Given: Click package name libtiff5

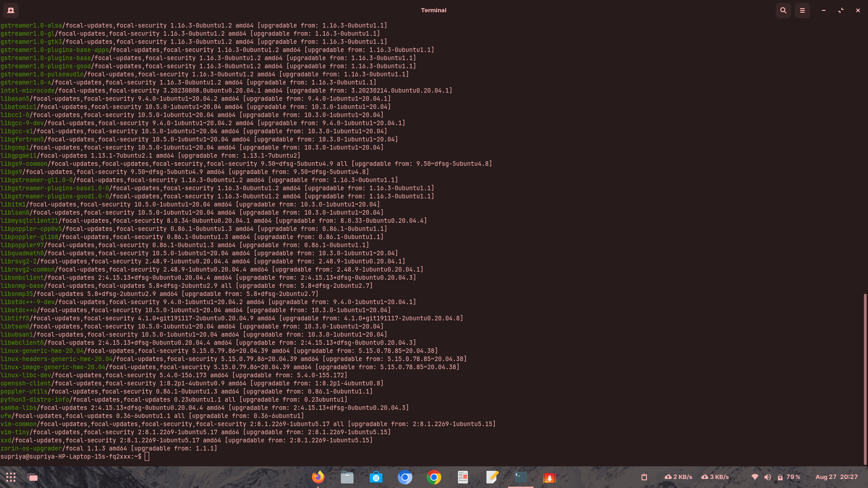Looking at the screenshot, I should 15,319.
